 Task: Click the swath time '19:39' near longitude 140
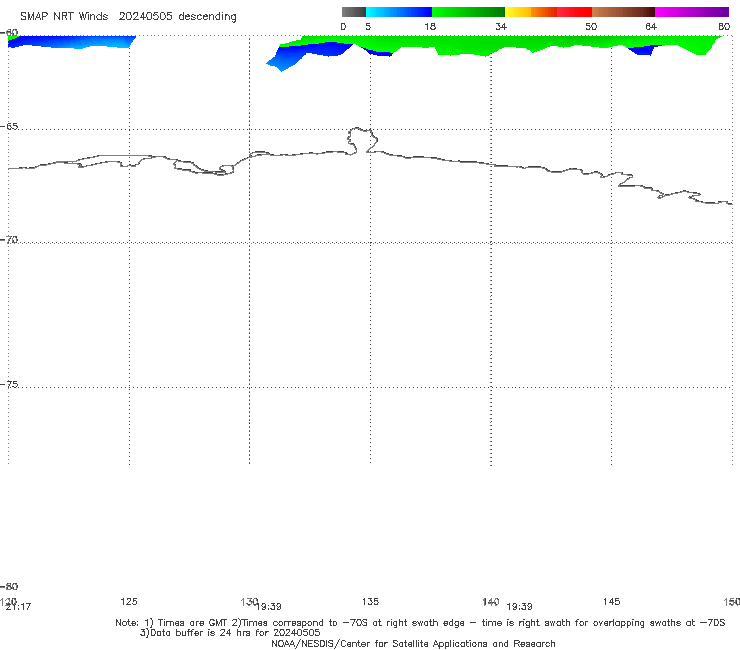(519, 607)
